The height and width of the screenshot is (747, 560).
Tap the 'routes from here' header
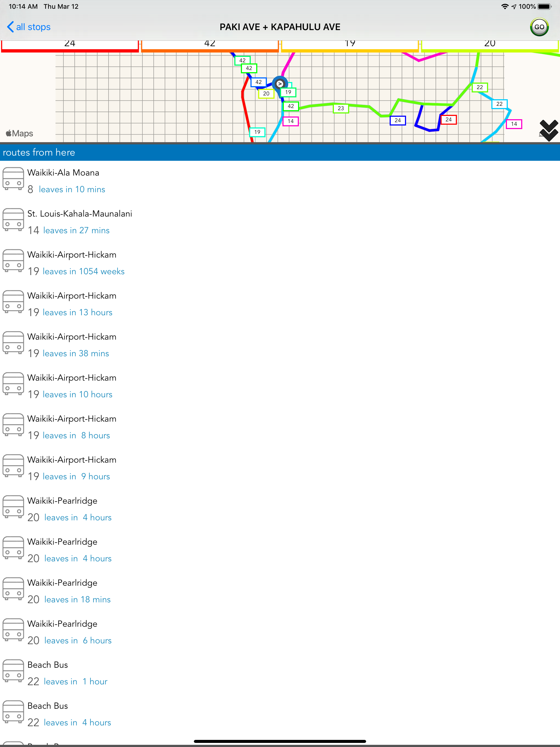pyautogui.click(x=280, y=152)
